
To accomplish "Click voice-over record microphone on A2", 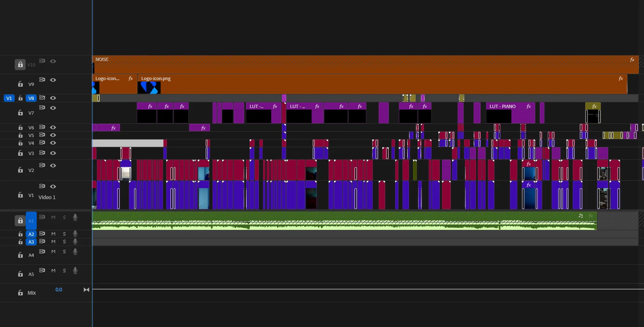I will [x=75, y=234].
